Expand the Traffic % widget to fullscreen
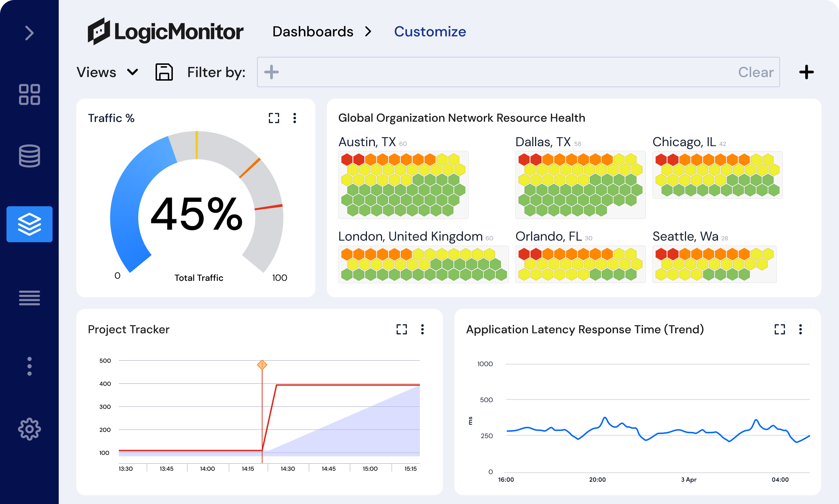This screenshot has height=504, width=839. 274,118
